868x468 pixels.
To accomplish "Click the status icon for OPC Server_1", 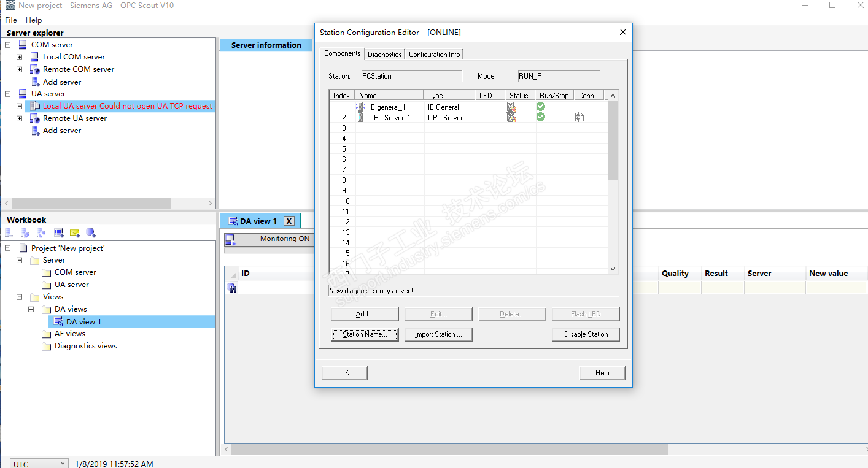I will coord(511,117).
